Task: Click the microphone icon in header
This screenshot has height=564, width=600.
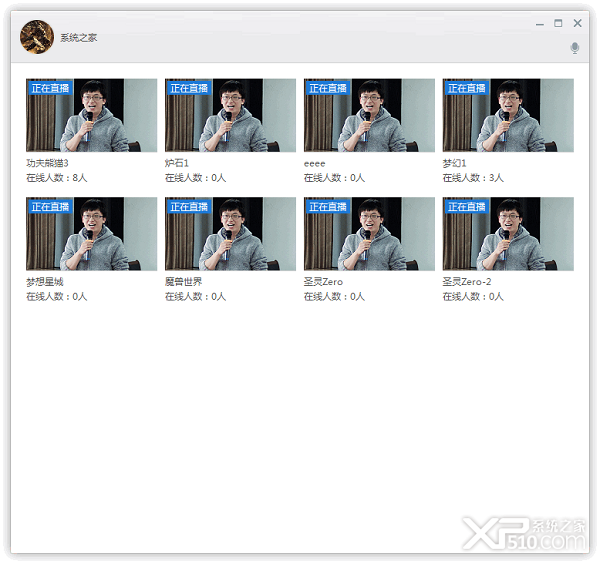Action: pyautogui.click(x=574, y=48)
